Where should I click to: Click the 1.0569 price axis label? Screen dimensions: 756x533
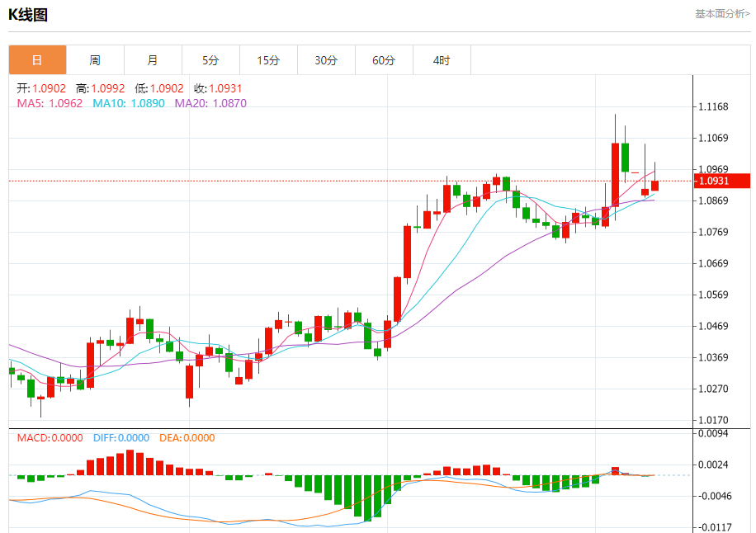click(714, 295)
